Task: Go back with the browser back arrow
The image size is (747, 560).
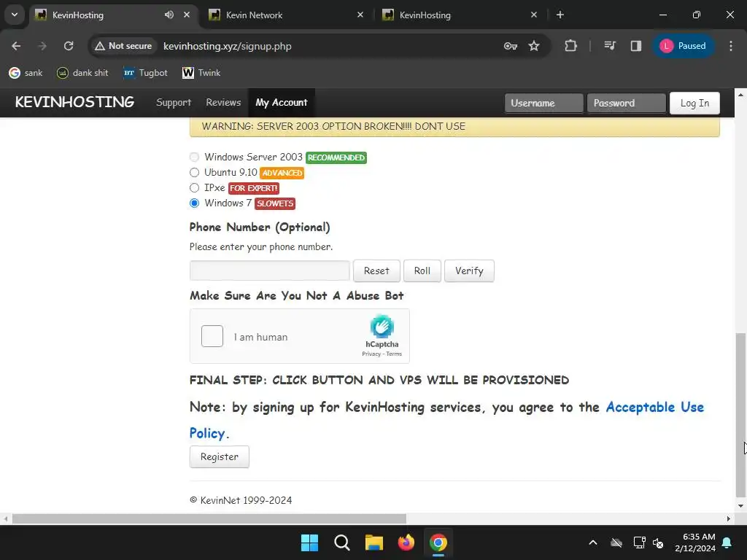Action: coord(16,46)
